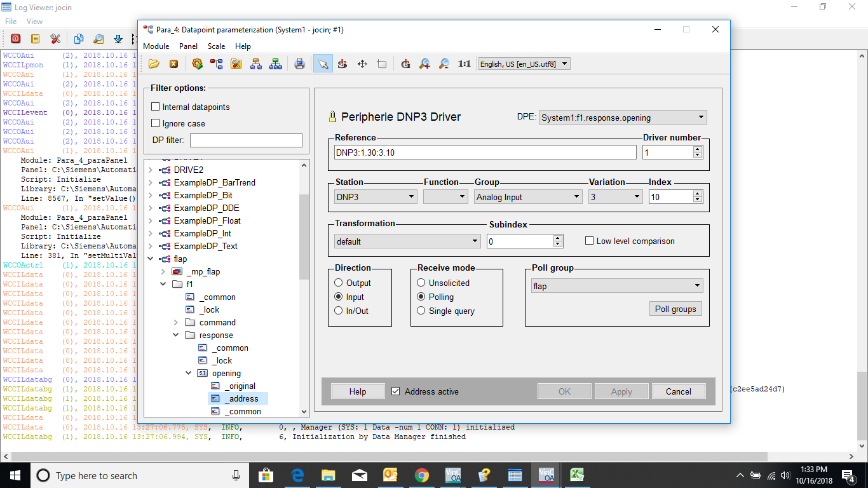Toggle the Address active checkbox
This screenshot has width=868, height=488.
click(396, 391)
